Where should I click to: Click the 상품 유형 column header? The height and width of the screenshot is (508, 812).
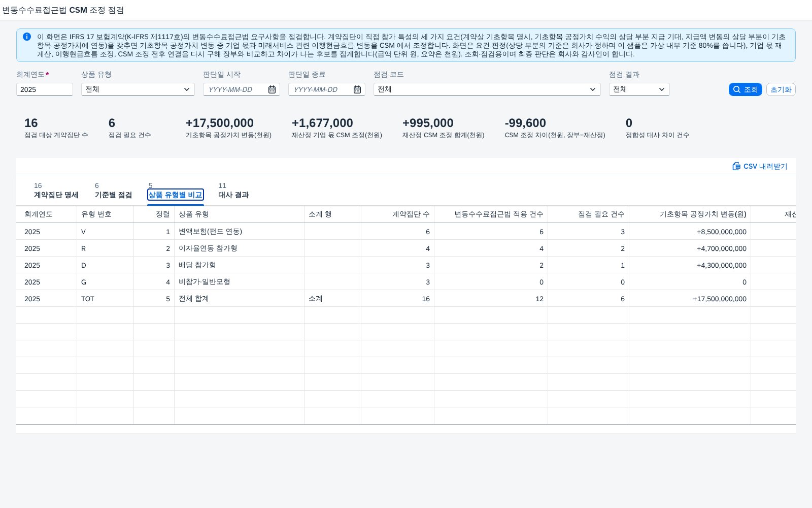click(240, 214)
